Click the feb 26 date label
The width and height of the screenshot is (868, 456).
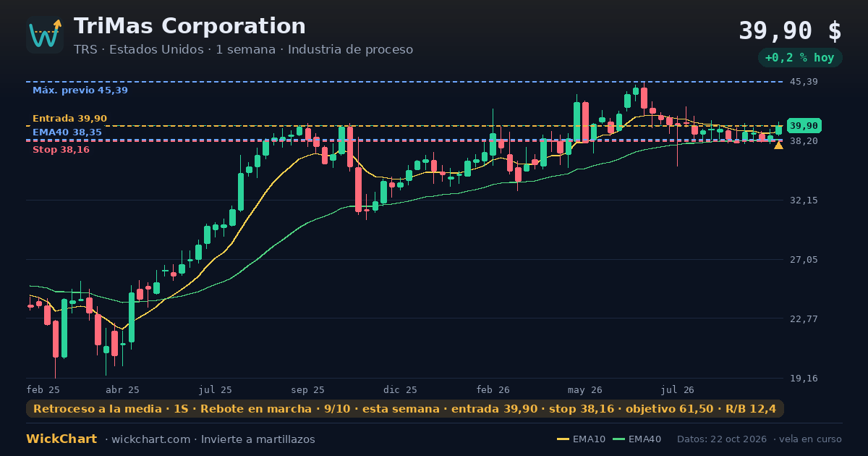coord(493,389)
